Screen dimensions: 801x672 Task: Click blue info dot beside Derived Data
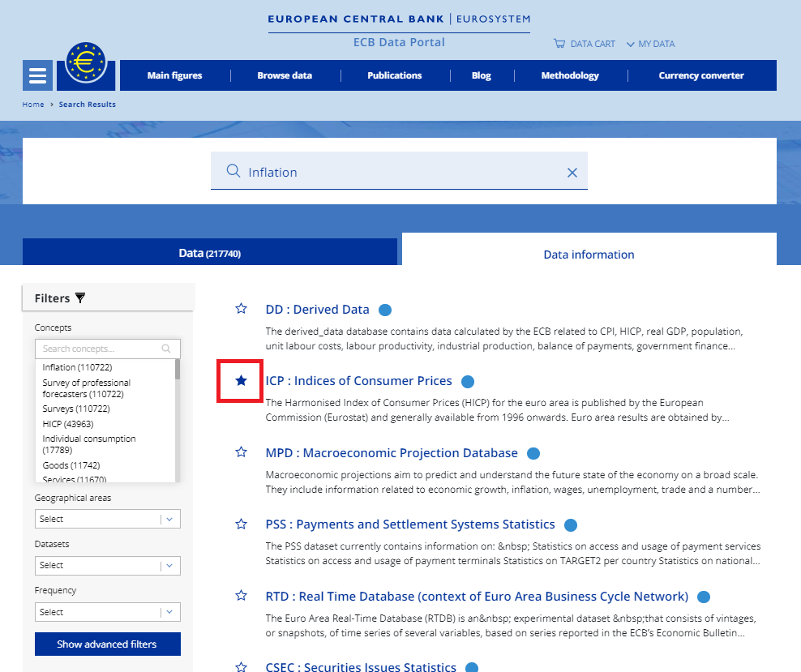click(x=385, y=310)
